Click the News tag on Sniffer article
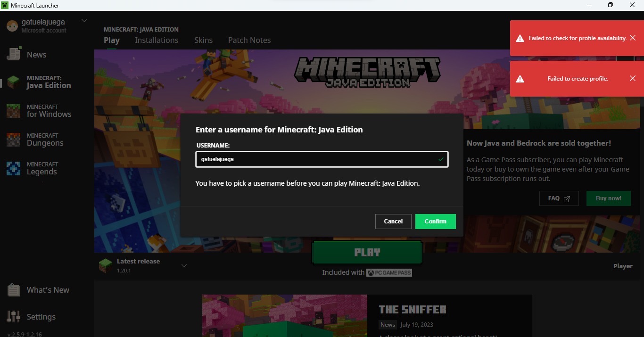Viewport: 644px width, 337px height. click(x=388, y=325)
